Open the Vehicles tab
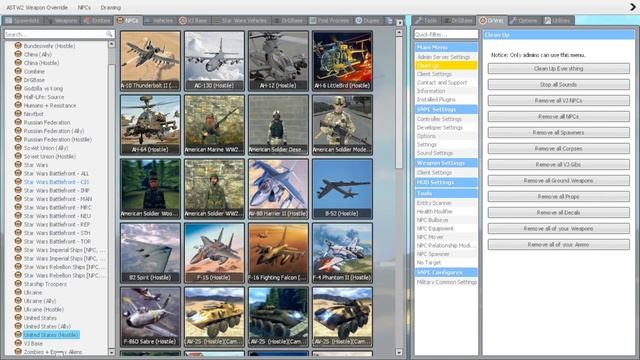 [159, 20]
